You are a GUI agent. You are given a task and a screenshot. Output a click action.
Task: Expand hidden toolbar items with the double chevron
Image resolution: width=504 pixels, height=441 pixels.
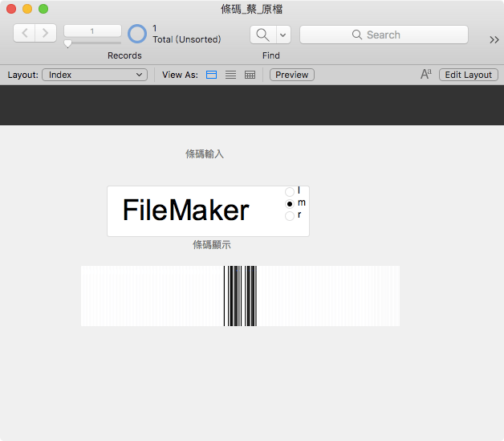(494, 39)
